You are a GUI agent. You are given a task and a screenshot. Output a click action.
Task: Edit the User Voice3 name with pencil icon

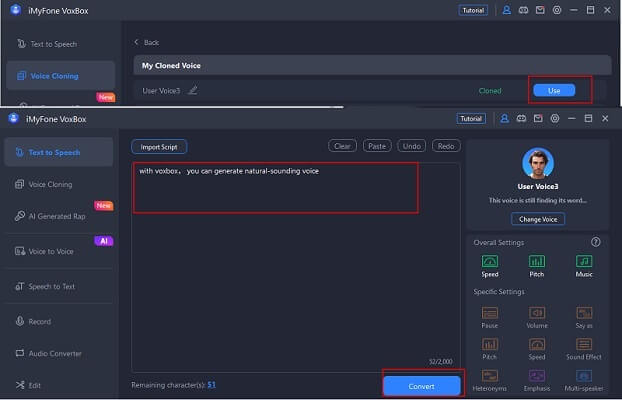(x=193, y=90)
